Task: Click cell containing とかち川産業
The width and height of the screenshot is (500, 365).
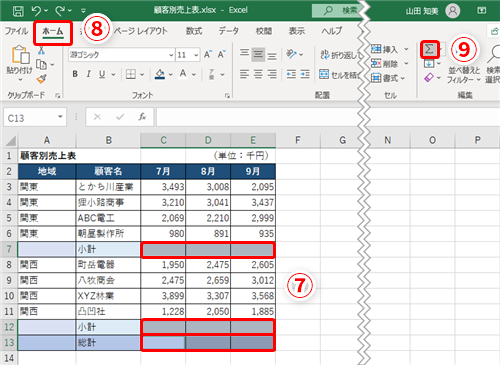Action: click(108, 187)
